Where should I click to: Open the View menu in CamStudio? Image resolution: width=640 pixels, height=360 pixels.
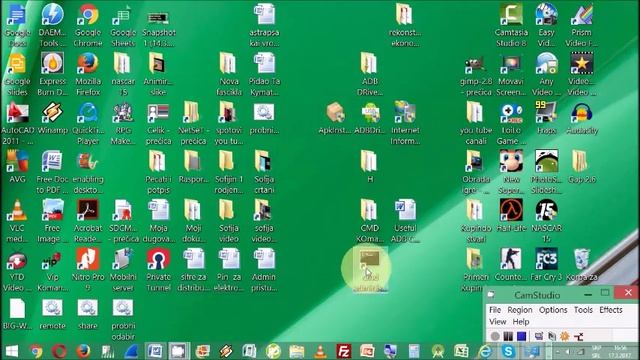498,322
